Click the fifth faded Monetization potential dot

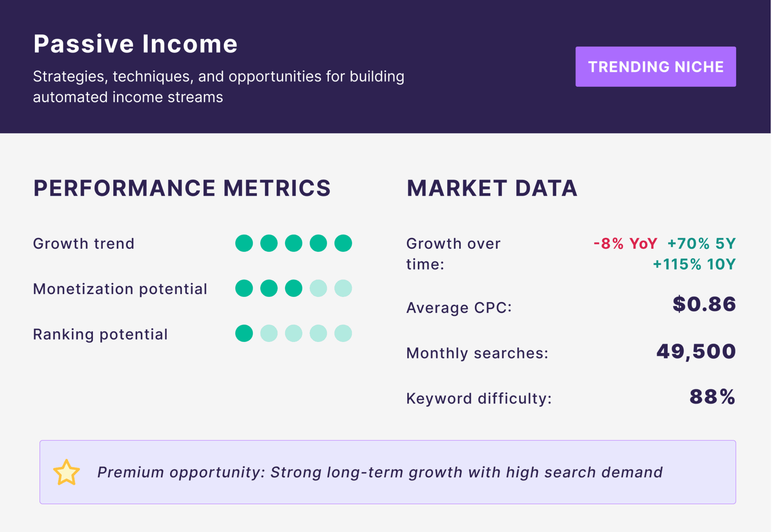pos(343,289)
